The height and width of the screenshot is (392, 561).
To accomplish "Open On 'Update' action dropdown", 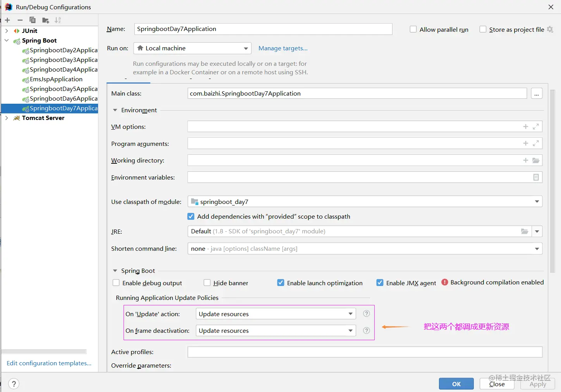I will tap(276, 314).
